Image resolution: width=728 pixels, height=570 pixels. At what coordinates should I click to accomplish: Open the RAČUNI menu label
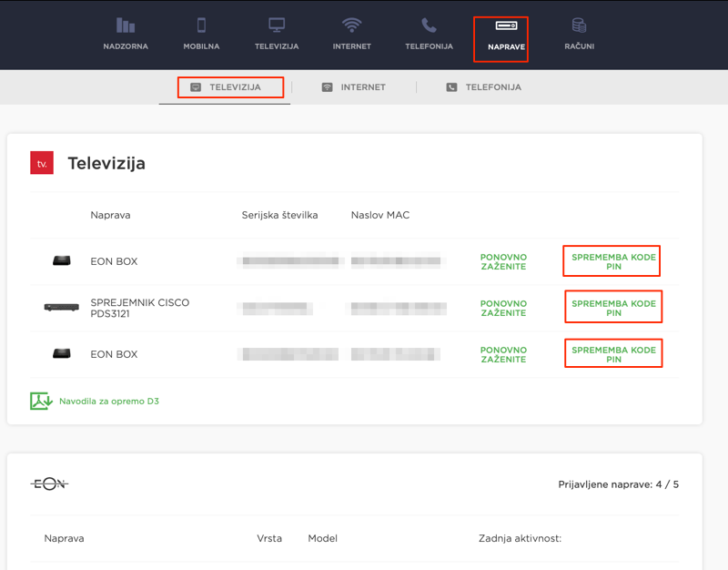(579, 46)
